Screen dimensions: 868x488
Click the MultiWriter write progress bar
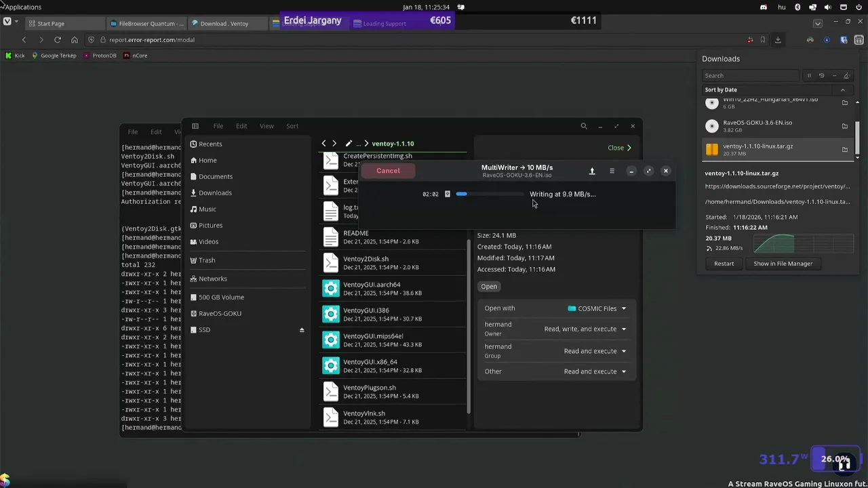(490, 194)
